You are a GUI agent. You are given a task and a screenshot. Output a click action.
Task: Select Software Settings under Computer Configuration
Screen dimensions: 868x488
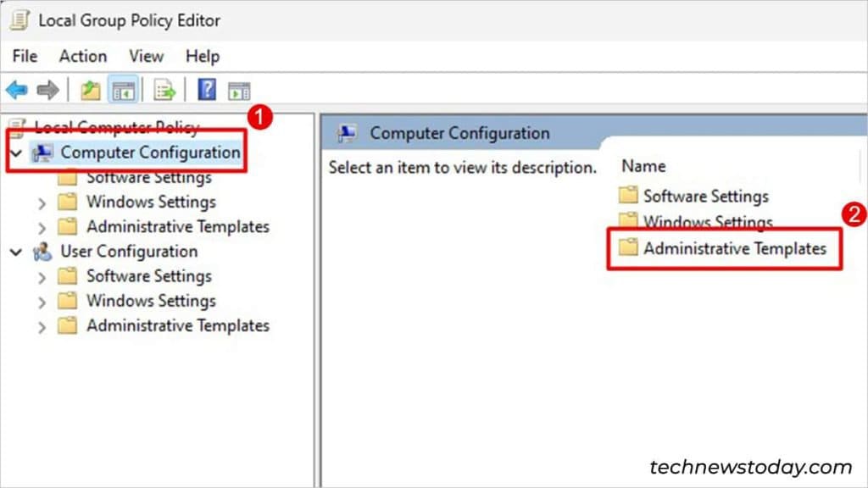[x=148, y=177]
